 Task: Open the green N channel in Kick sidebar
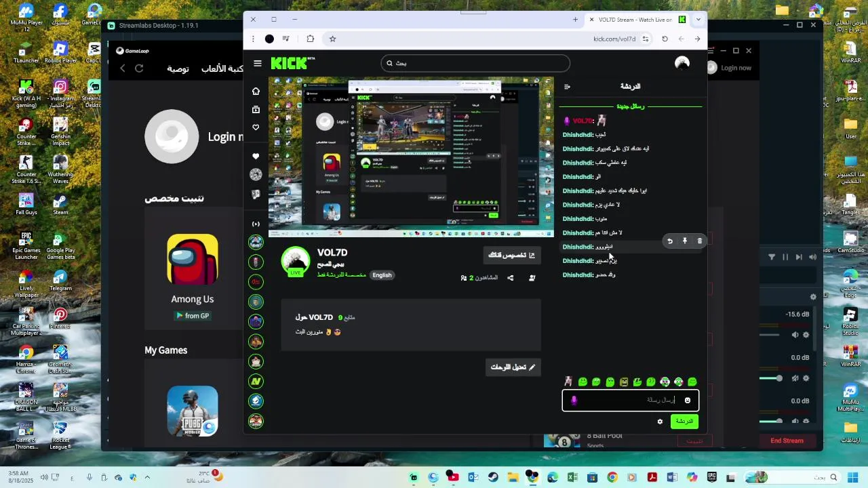click(256, 382)
